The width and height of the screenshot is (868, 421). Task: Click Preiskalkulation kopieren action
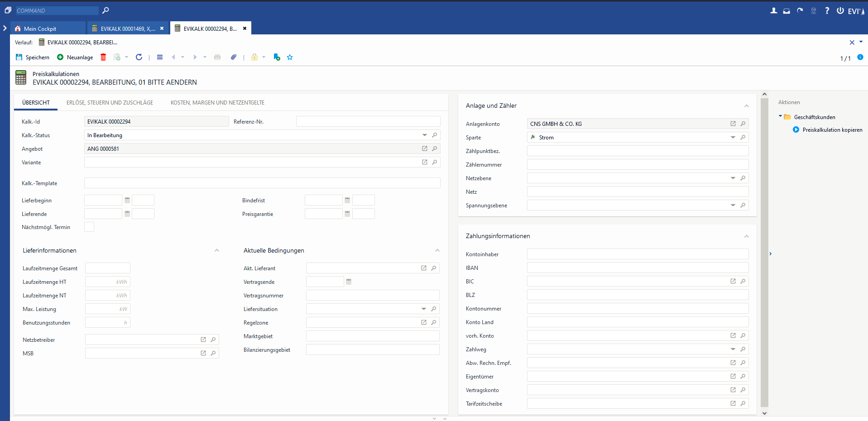tap(832, 130)
